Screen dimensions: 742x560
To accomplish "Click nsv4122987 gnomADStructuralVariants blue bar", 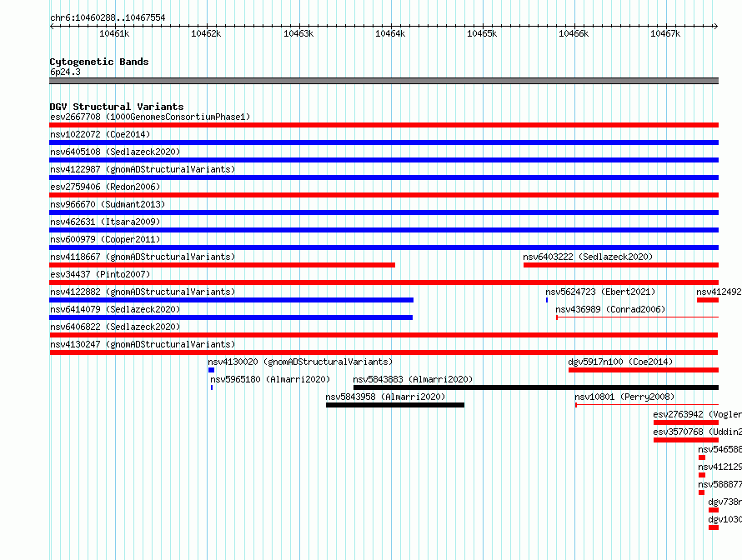I will point(384,177).
